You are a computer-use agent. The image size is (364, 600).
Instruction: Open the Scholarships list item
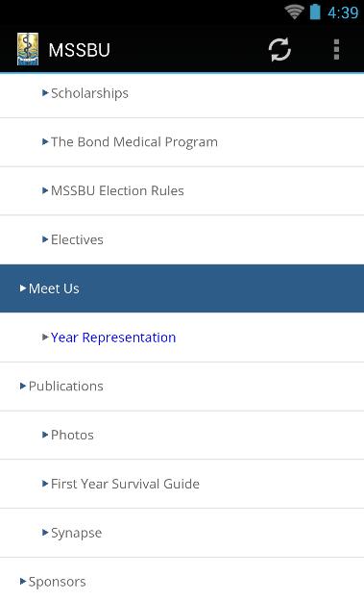[182, 93]
